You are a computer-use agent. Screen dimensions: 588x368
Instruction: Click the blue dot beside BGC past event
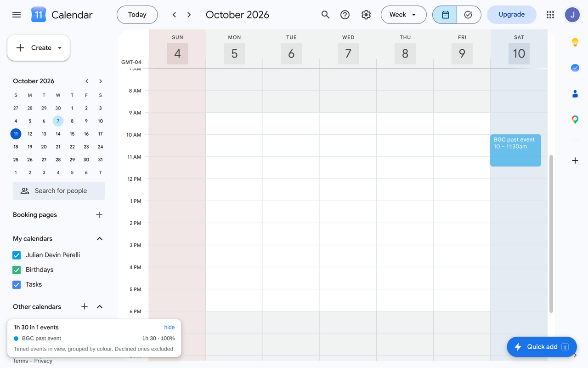[x=16, y=339]
